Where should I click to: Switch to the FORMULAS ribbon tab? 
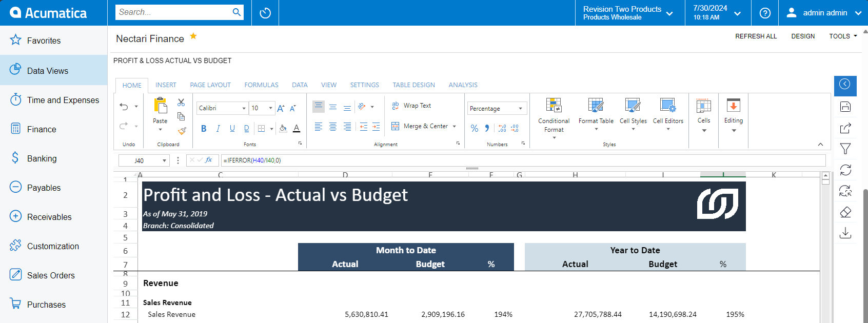(261, 85)
